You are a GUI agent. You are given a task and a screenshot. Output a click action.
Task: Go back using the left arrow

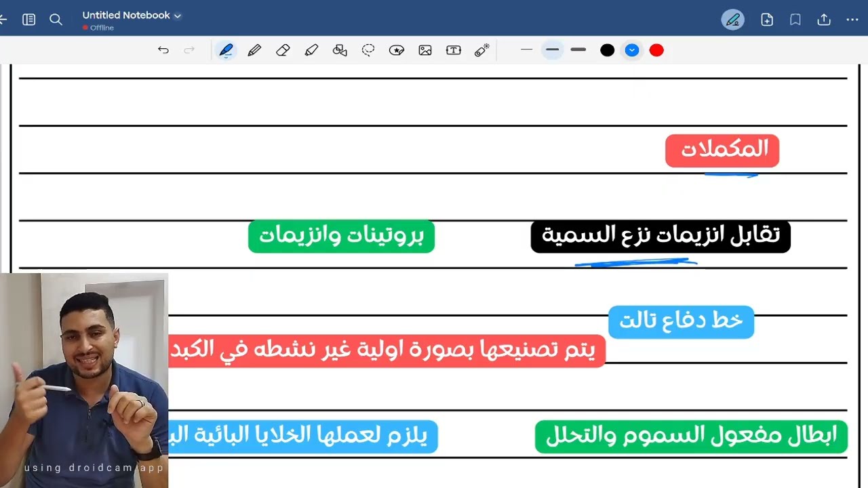pos(3,20)
